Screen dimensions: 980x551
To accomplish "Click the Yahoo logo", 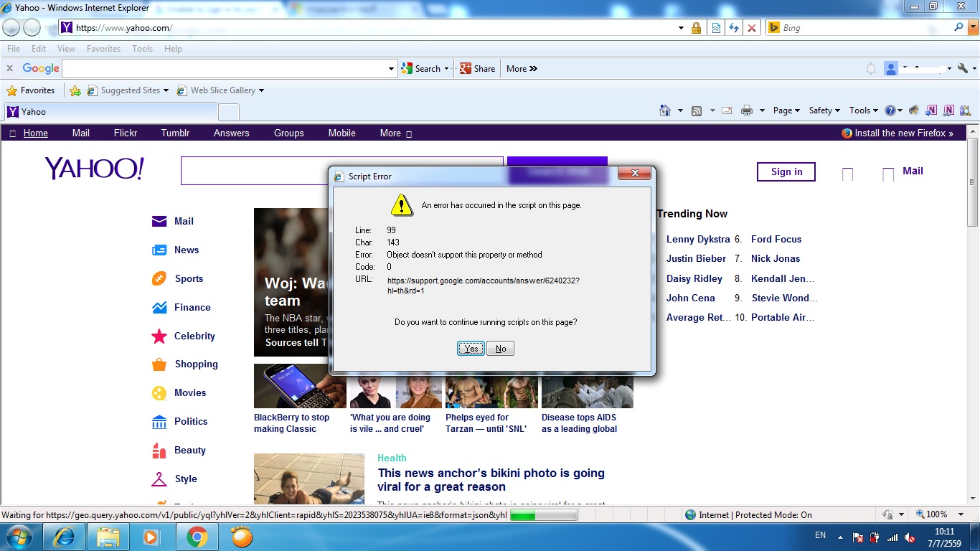I will pos(94,169).
